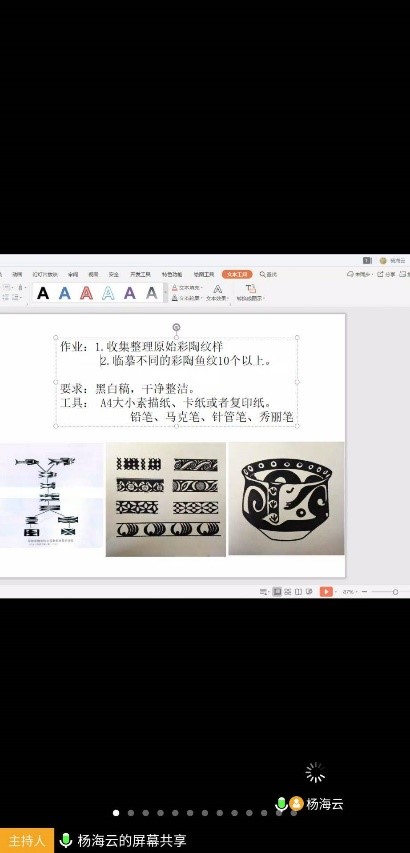Expand the text art styles gallery

(x=165, y=293)
